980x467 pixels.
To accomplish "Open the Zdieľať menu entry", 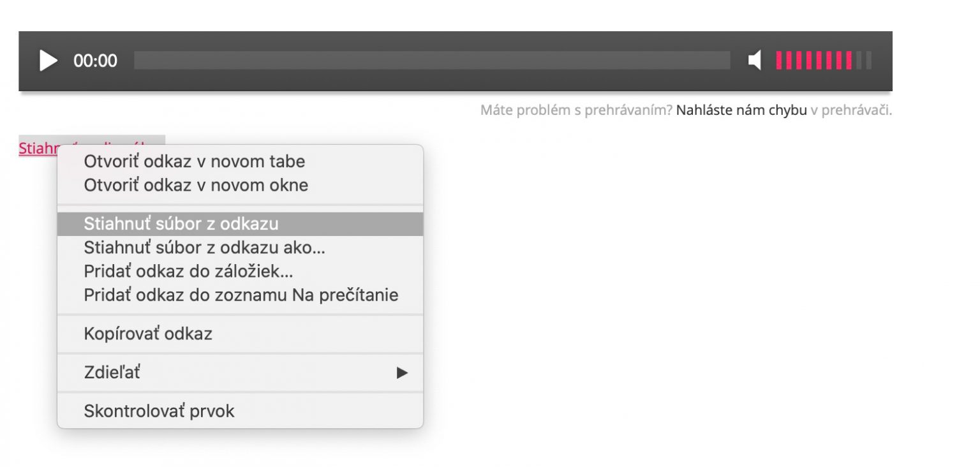I will tap(240, 373).
